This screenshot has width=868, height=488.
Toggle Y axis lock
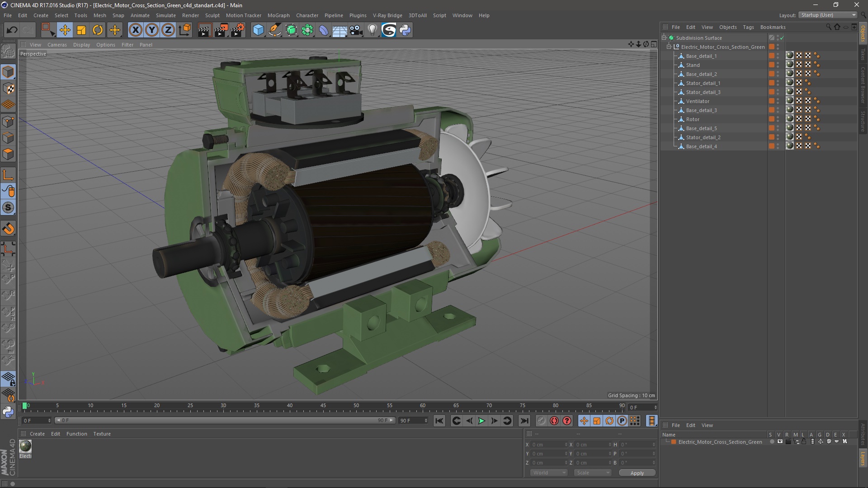(152, 30)
